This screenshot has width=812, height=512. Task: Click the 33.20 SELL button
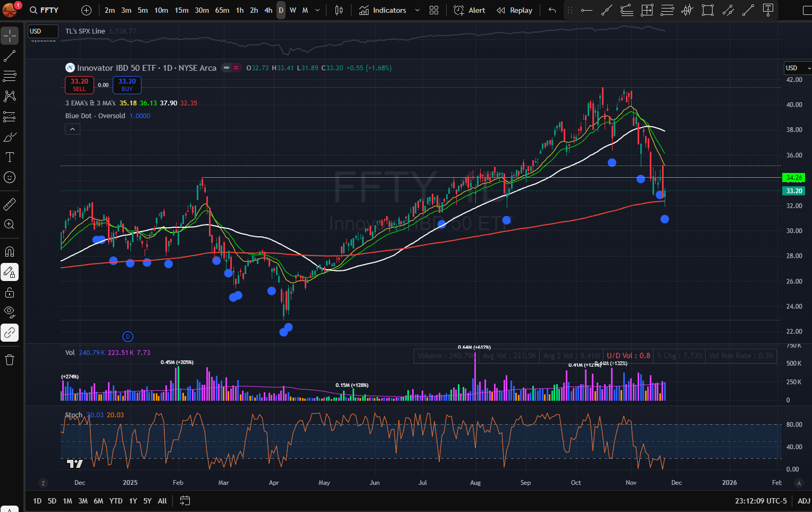click(79, 85)
